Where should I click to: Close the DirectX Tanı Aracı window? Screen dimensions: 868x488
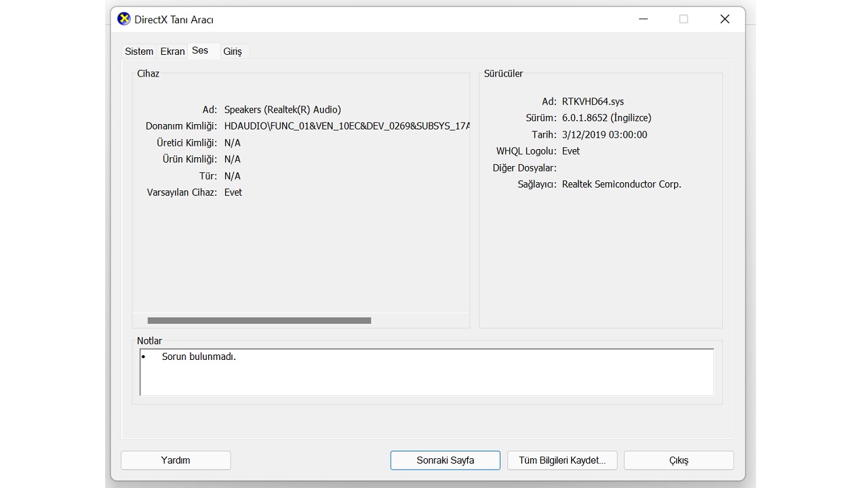(x=724, y=19)
